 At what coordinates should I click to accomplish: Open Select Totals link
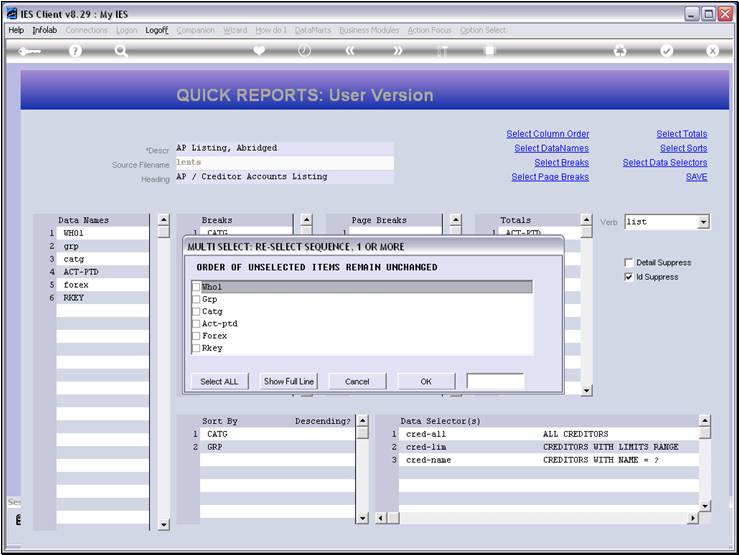(682, 134)
